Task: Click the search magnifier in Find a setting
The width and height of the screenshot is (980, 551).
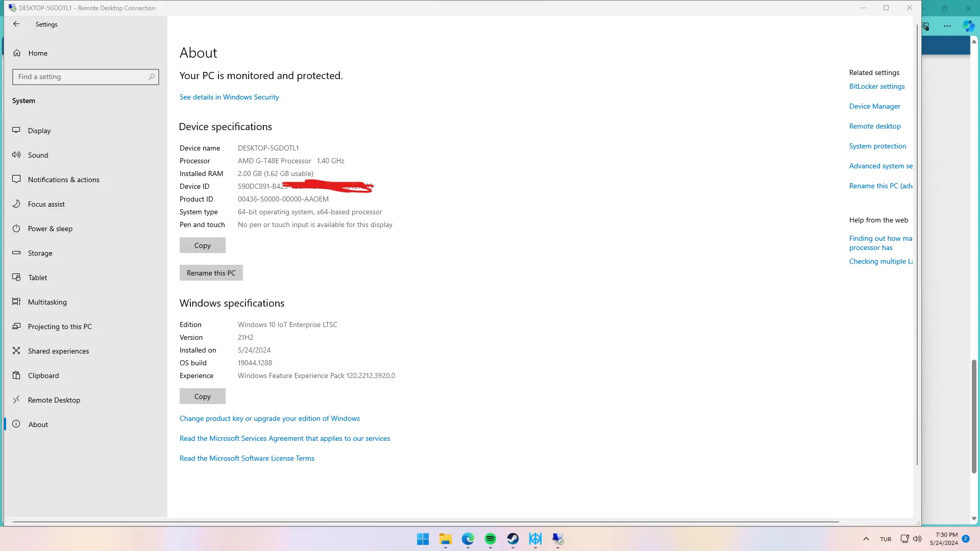Action: pos(152,77)
